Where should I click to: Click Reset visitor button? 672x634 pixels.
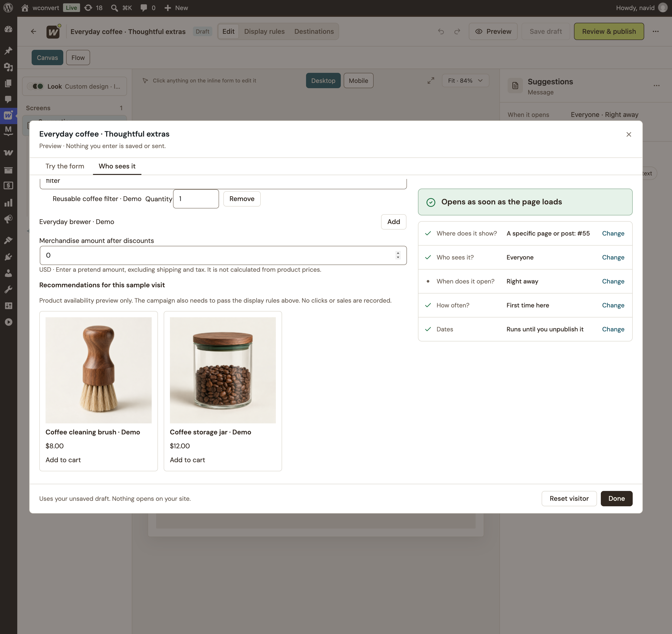click(x=569, y=498)
